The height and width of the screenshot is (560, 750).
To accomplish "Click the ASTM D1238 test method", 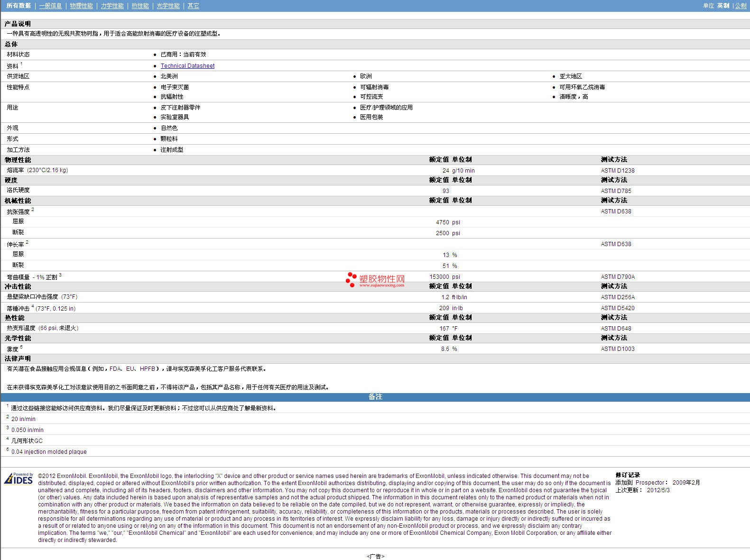I will 618,171.
